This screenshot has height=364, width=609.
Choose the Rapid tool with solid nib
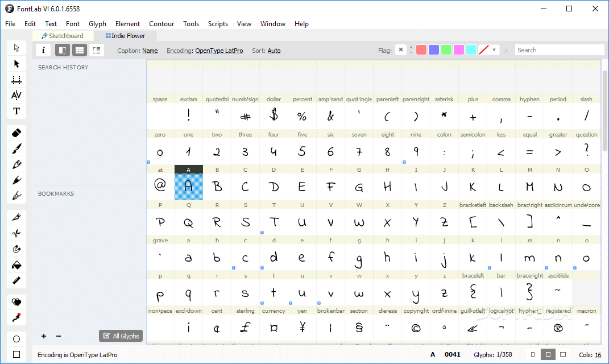point(16,180)
